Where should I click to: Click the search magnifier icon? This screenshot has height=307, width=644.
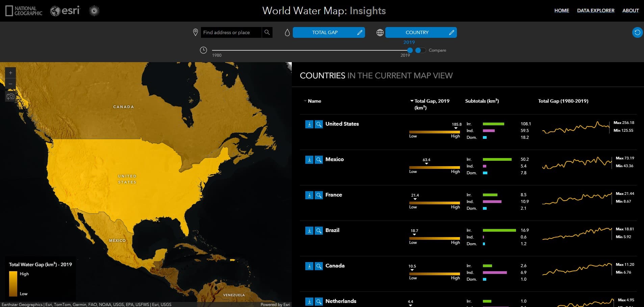pos(267,32)
